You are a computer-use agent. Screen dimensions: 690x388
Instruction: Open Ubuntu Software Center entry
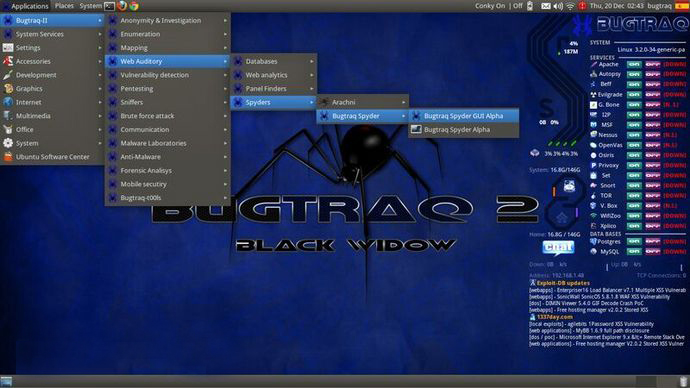click(52, 157)
